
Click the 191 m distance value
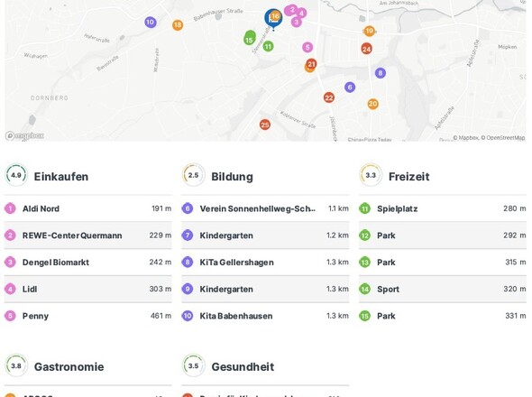pyautogui.click(x=161, y=208)
